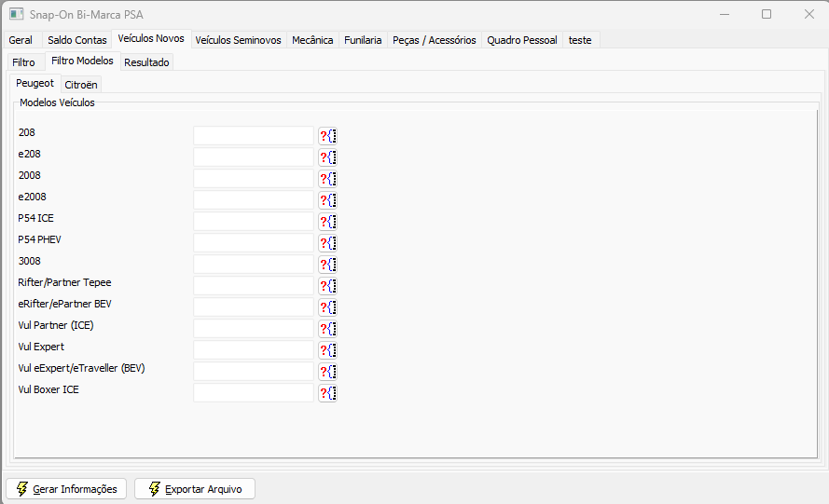Select the Filtro Modelos sub-tab

(x=82, y=61)
